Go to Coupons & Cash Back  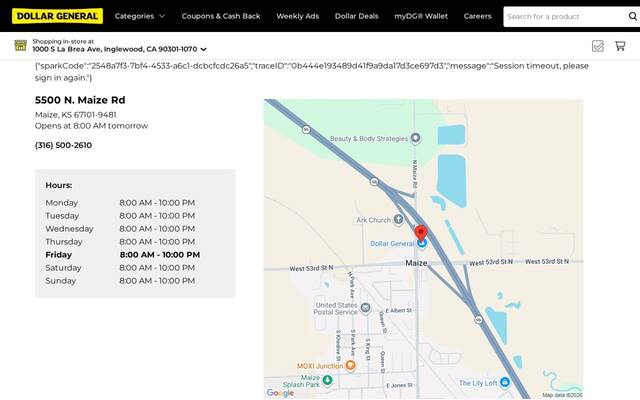221,16
